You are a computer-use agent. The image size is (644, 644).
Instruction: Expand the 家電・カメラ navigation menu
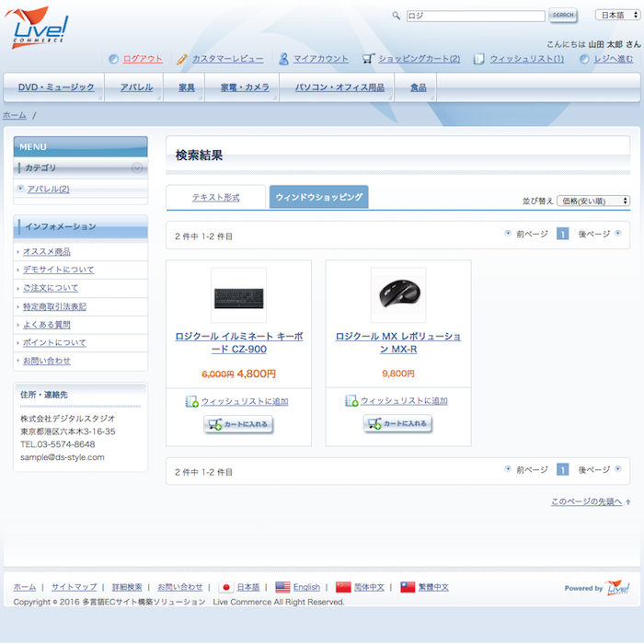[245, 87]
